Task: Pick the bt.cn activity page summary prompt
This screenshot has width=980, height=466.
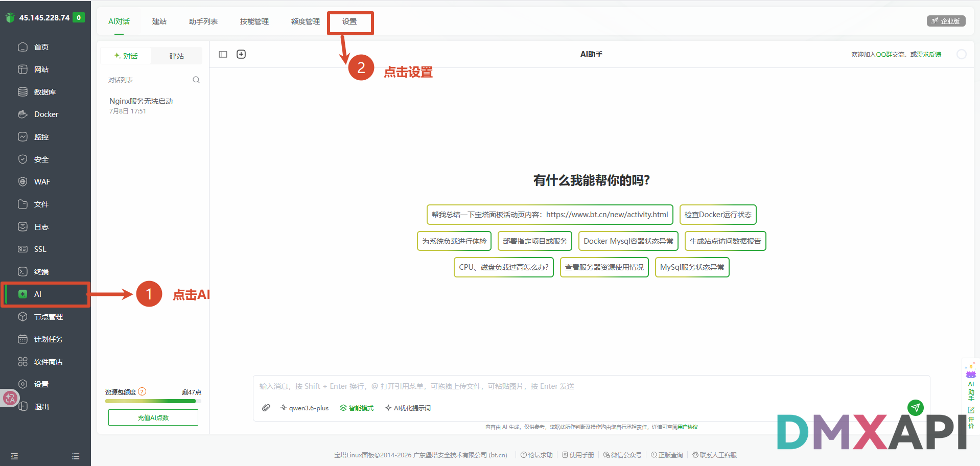Action: [x=550, y=215]
